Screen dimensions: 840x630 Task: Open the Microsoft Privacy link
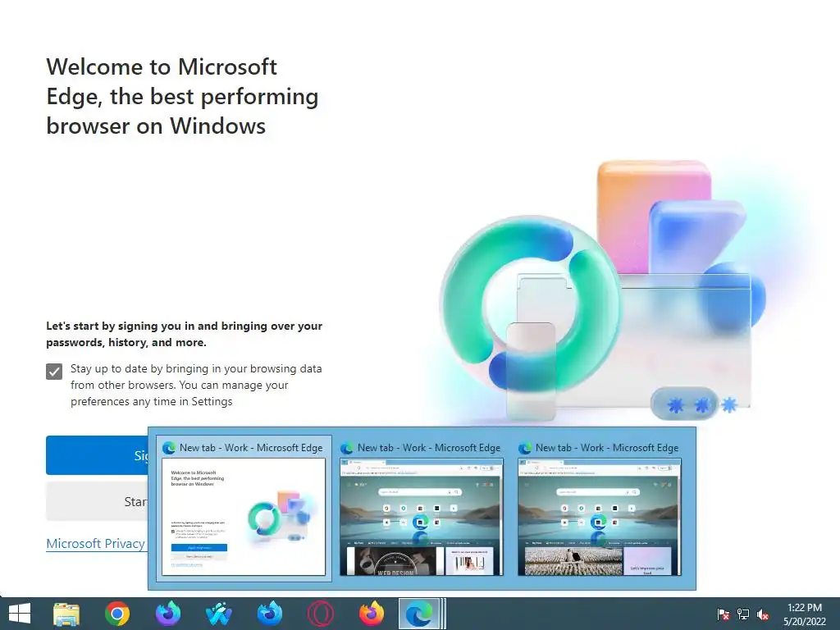pos(96,544)
